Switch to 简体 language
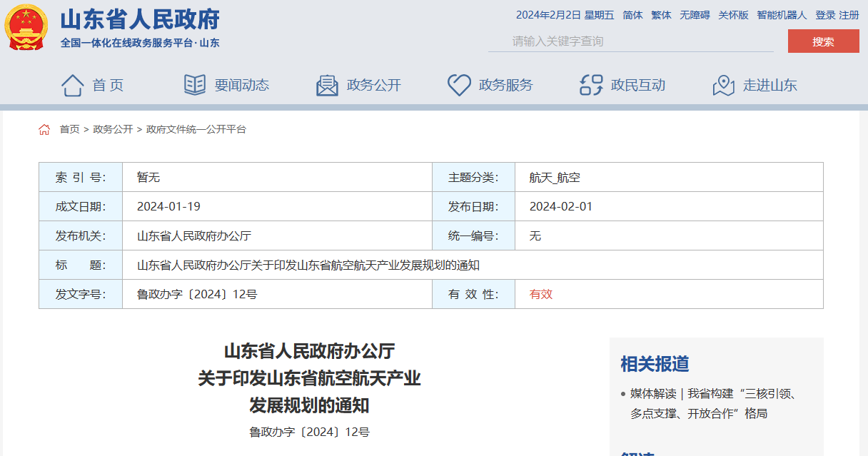Screen dimensions: 868x456 click(632, 15)
